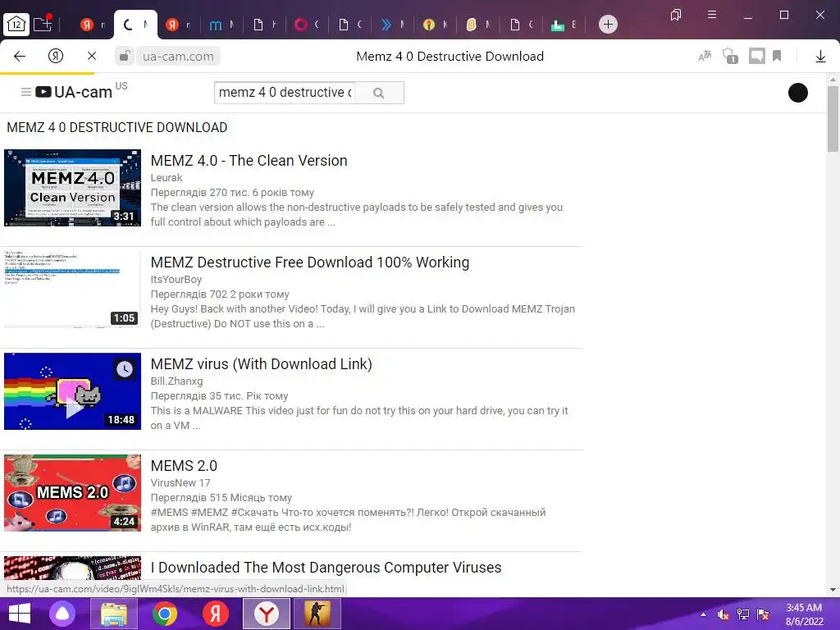Show hidden system tray icons

point(703,614)
